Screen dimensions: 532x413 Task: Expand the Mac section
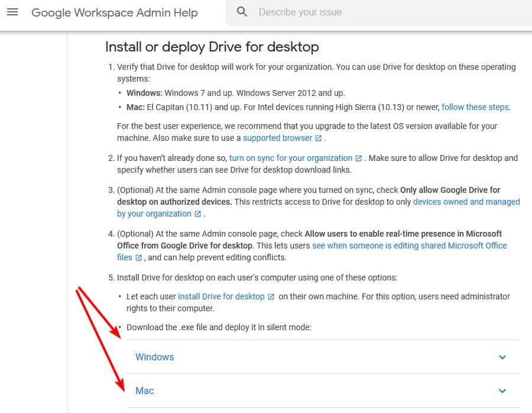[x=323, y=391]
